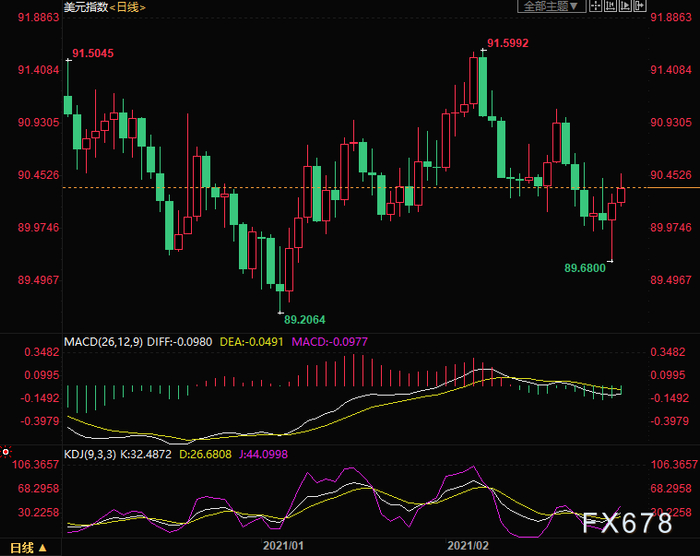The height and width of the screenshot is (556, 700).
Task: Click the 美元指数 chart title
Action: click(x=86, y=7)
